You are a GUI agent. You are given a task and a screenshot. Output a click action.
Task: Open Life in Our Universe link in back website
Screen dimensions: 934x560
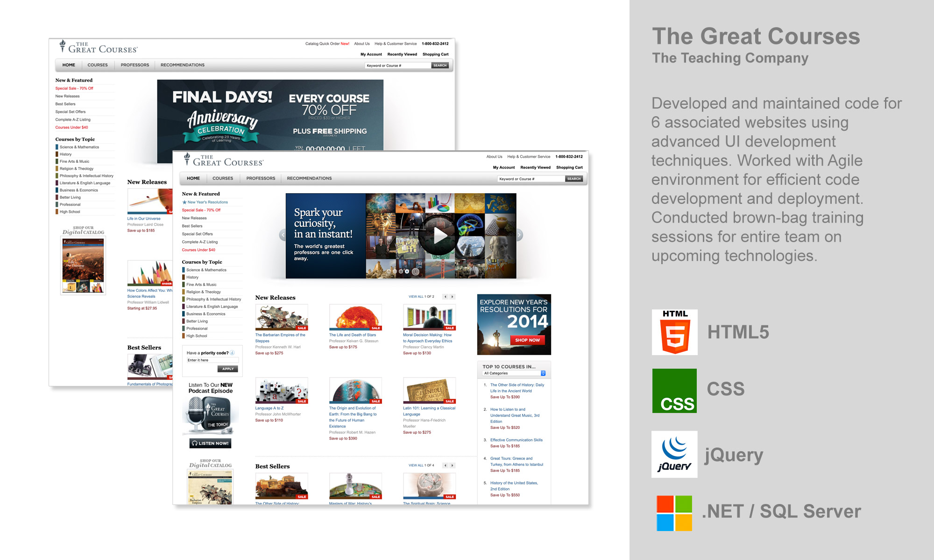click(x=144, y=218)
